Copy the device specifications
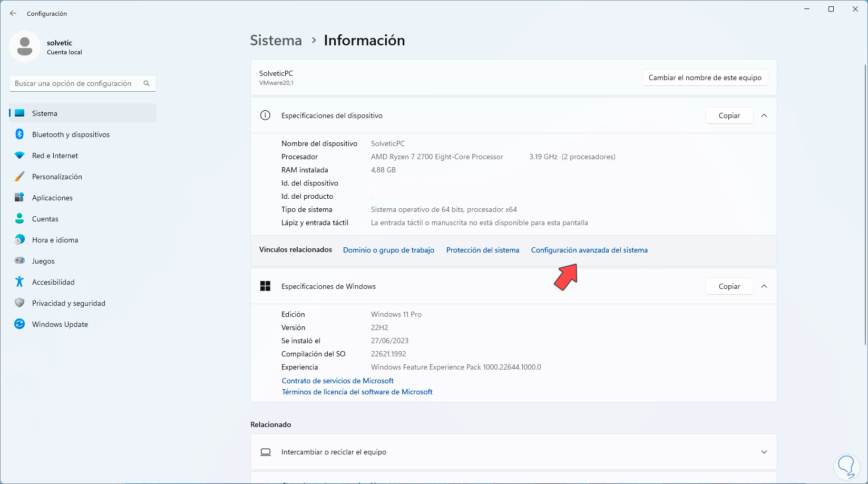Viewport: 868px width, 484px height. 729,115
